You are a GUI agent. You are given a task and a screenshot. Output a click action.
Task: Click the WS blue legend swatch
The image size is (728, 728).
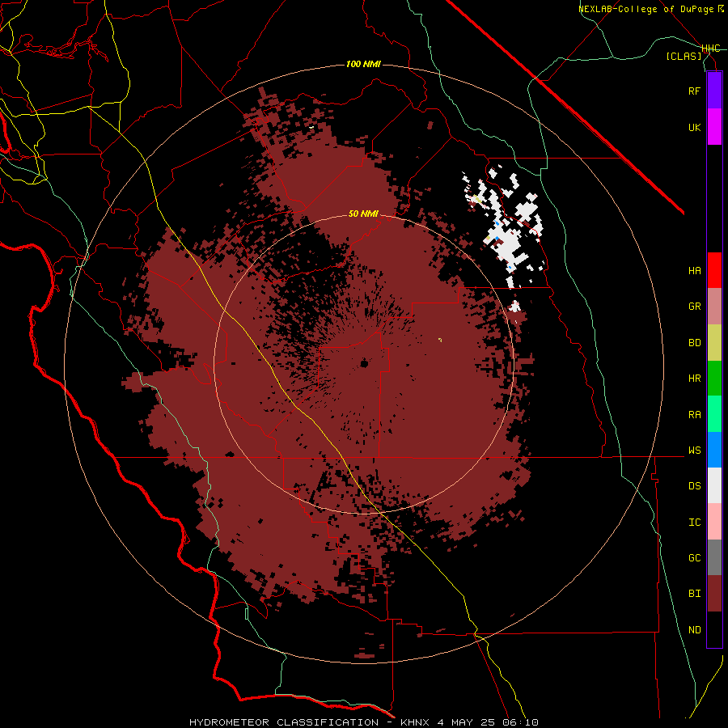point(714,450)
